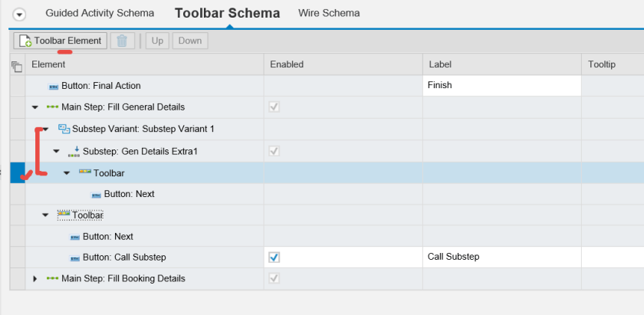This screenshot has height=315, width=644.
Task: Click the Button: Call Substep icon
Action: click(x=74, y=258)
